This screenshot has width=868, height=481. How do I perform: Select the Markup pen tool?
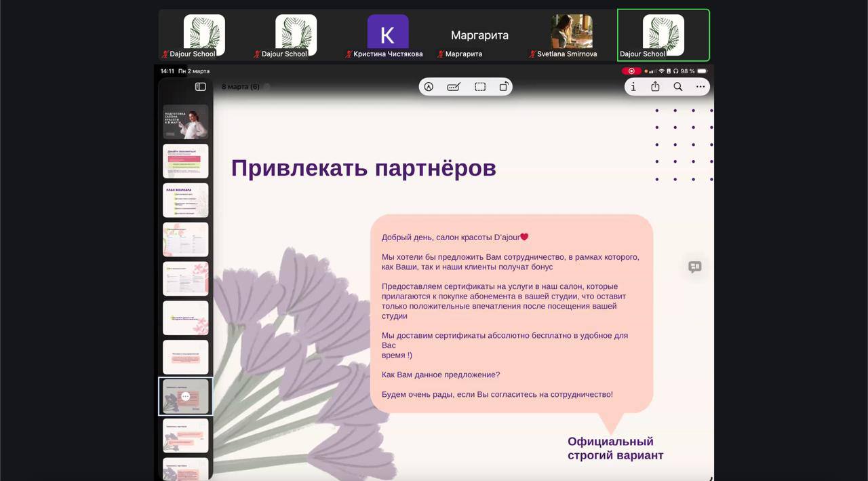429,87
